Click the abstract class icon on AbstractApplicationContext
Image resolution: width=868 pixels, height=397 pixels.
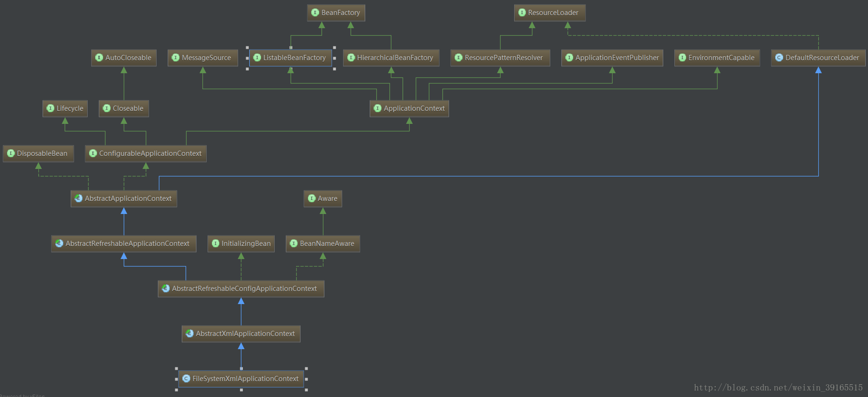79,198
